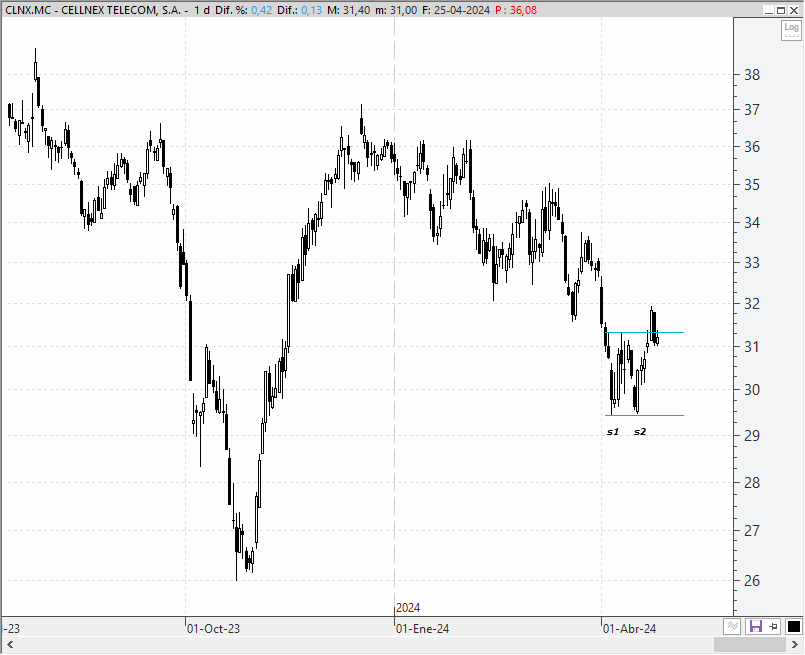Click the horizontal scrollbar thumb
This screenshot has width=805, height=655.
coord(750,644)
